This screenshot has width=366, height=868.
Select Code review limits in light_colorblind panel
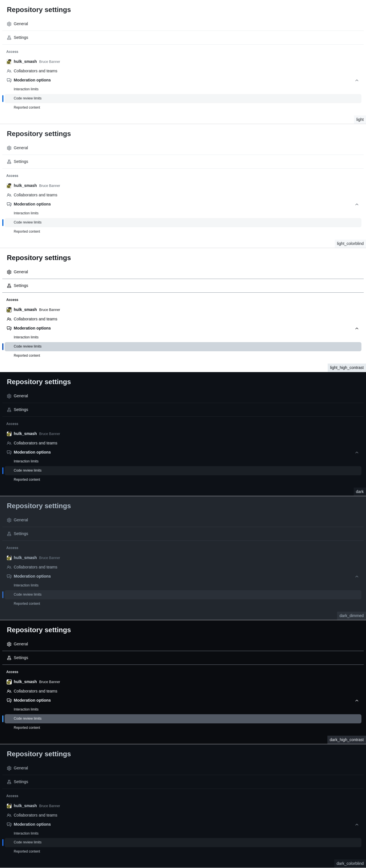pyautogui.click(x=183, y=222)
